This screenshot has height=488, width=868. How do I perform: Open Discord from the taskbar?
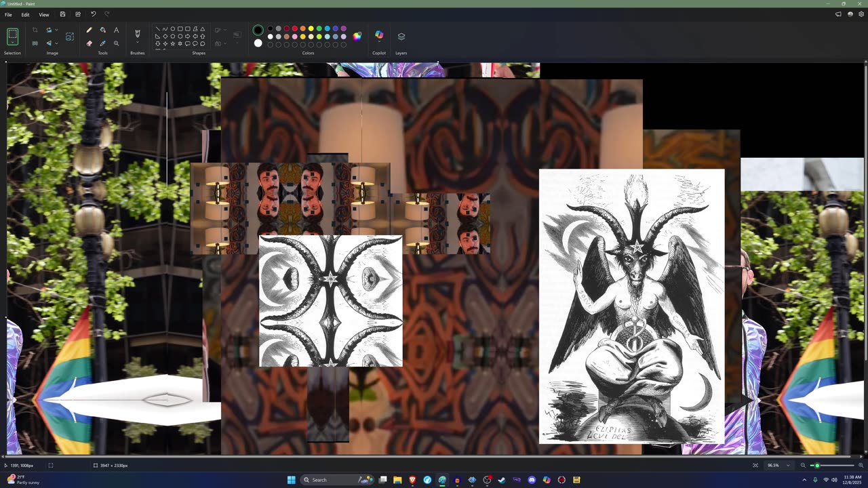coord(532,480)
